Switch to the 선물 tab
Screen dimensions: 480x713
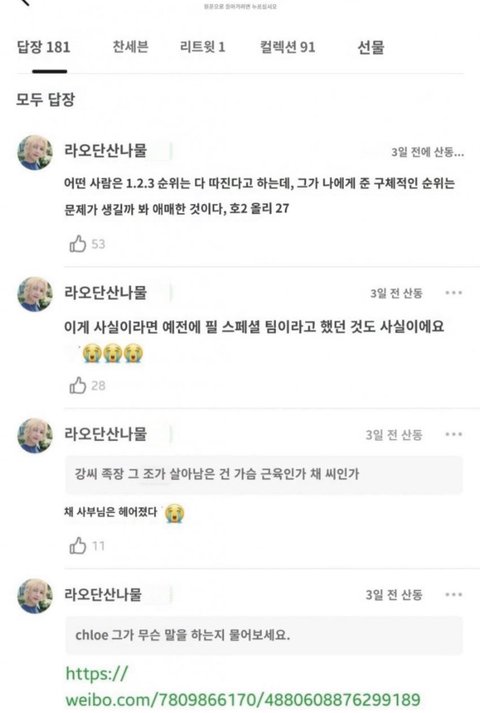[371, 47]
